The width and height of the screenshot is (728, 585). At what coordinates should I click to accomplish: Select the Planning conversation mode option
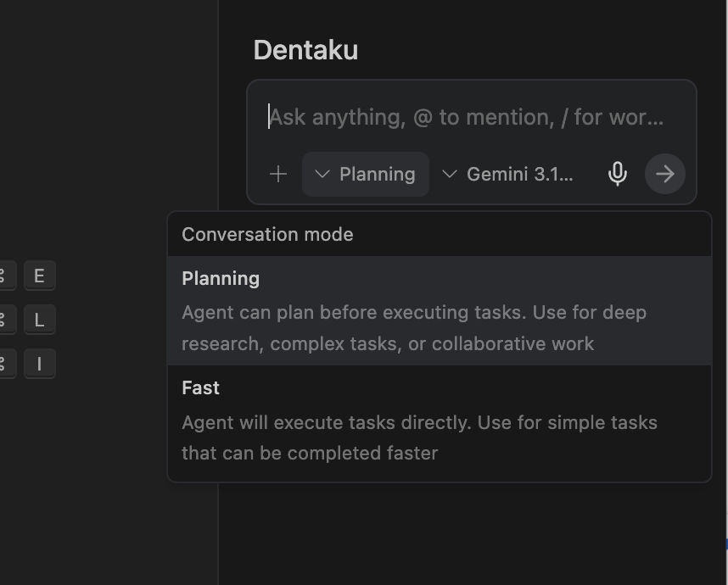point(221,279)
